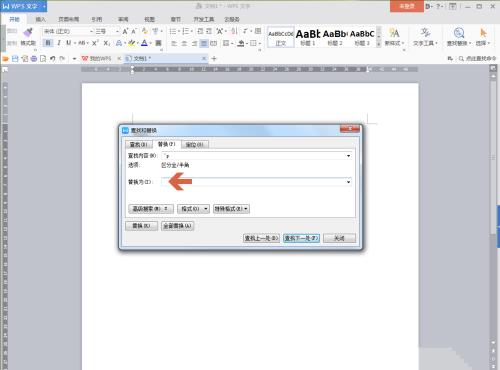Click the 查找下一处 (Find Next) button

point(301,238)
